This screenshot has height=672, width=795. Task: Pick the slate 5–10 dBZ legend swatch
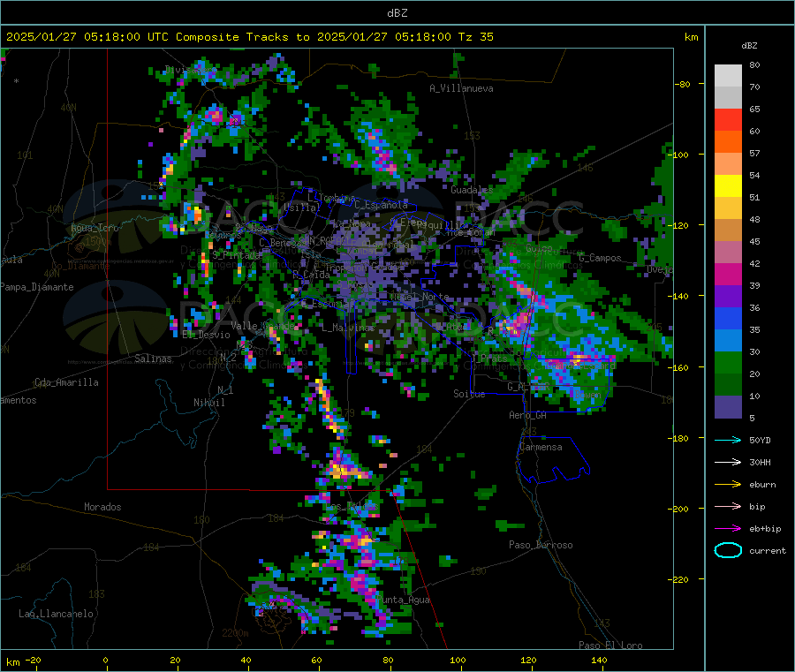click(x=728, y=407)
